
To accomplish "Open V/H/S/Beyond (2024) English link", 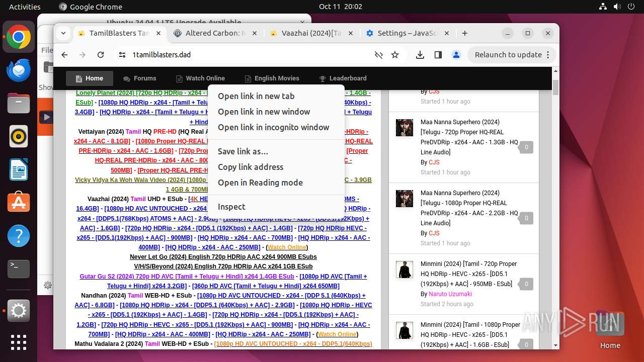I will coord(223,266).
